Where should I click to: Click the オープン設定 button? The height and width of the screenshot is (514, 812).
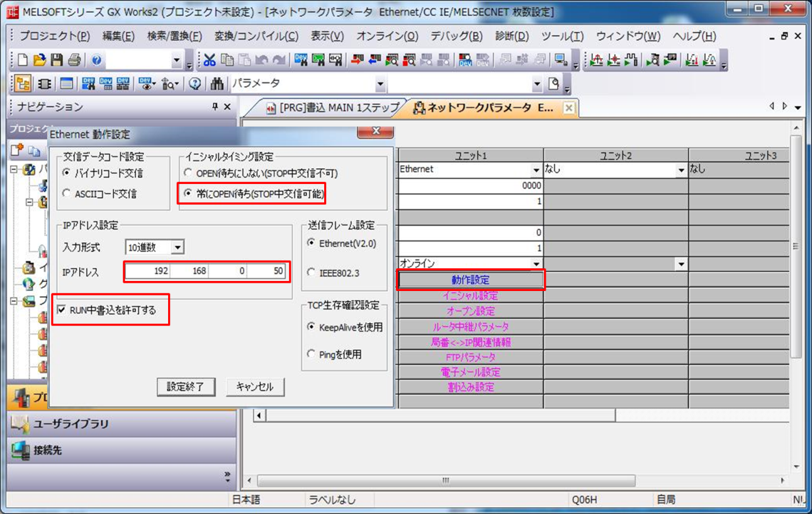[470, 311]
